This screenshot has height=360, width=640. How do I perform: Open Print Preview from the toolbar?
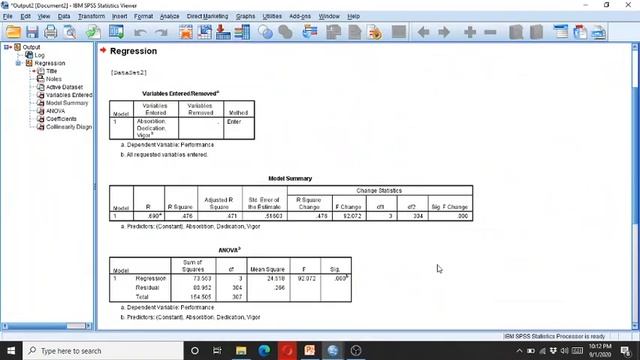click(x=70, y=32)
